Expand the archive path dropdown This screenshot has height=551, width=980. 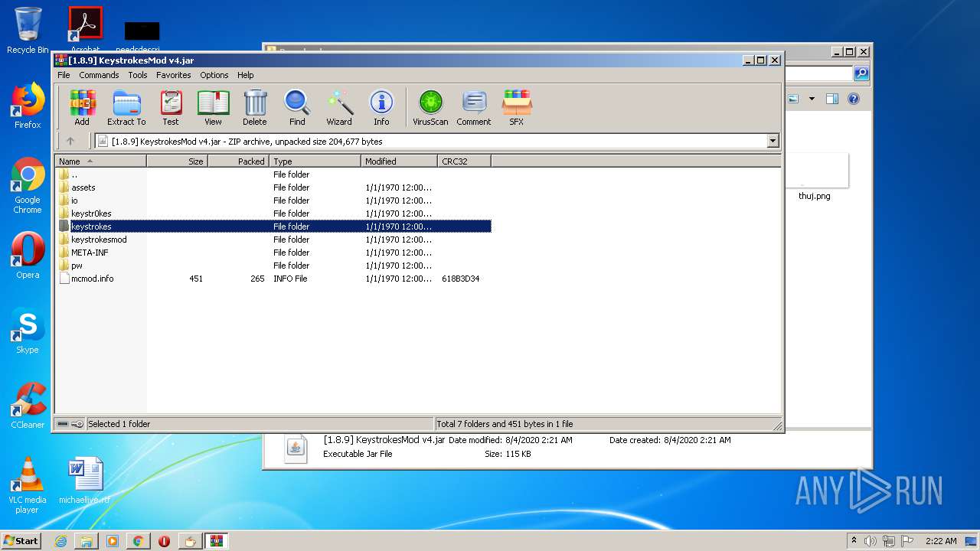(773, 141)
